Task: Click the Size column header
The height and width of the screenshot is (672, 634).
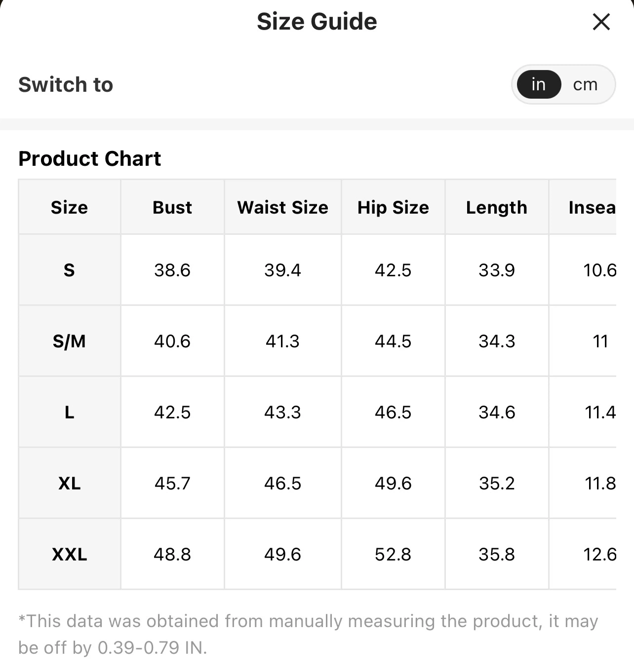Action: 70,207
